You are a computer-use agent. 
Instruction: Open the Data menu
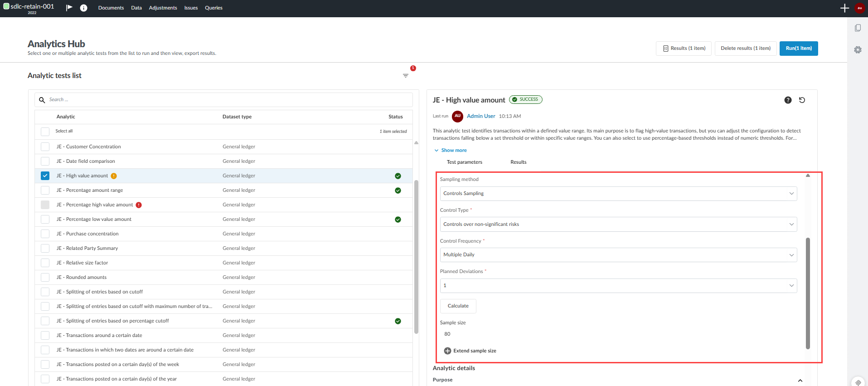(x=136, y=8)
